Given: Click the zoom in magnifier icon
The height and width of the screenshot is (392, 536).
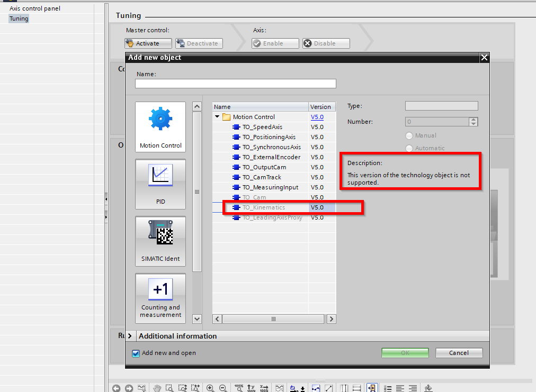Looking at the screenshot, I should 210,388.
